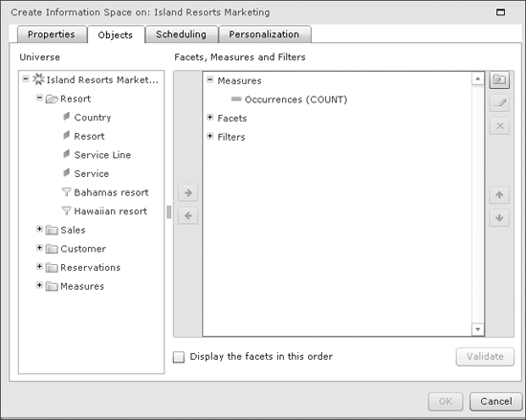Collapse the Resort folder
The image size is (526, 420).
point(39,98)
